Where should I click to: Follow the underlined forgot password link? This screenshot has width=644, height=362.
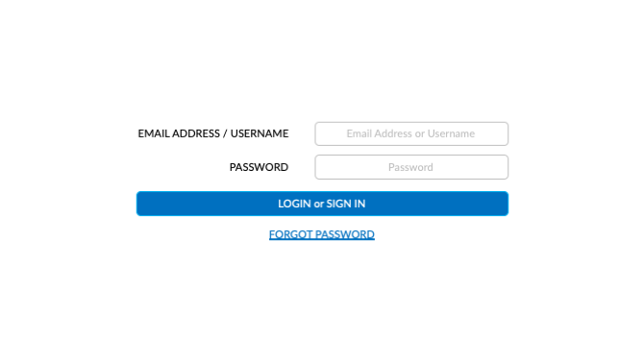(322, 234)
